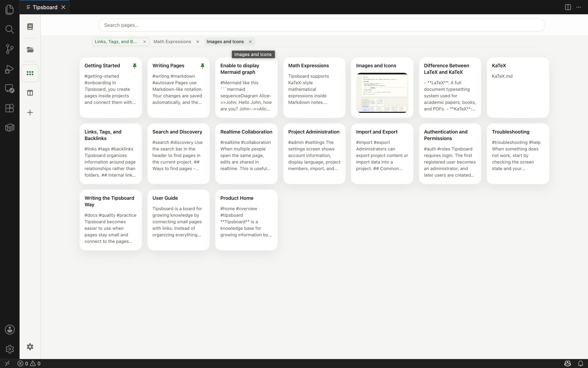Select the Tipsboard grid view icon

coord(30,73)
